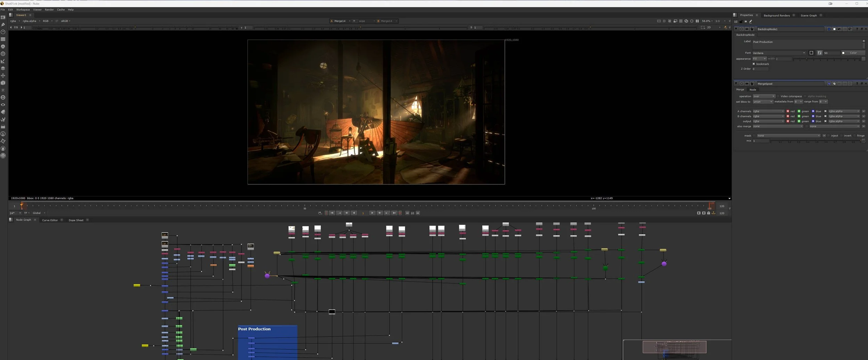Open the Merge nodes toolbar menu
Viewport: 868px width, 360px height.
[3, 68]
